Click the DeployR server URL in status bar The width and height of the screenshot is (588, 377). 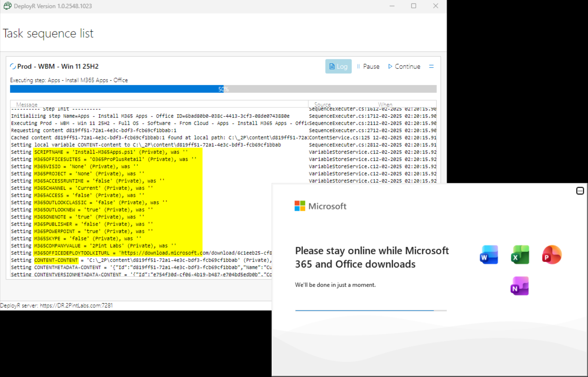pos(76,306)
